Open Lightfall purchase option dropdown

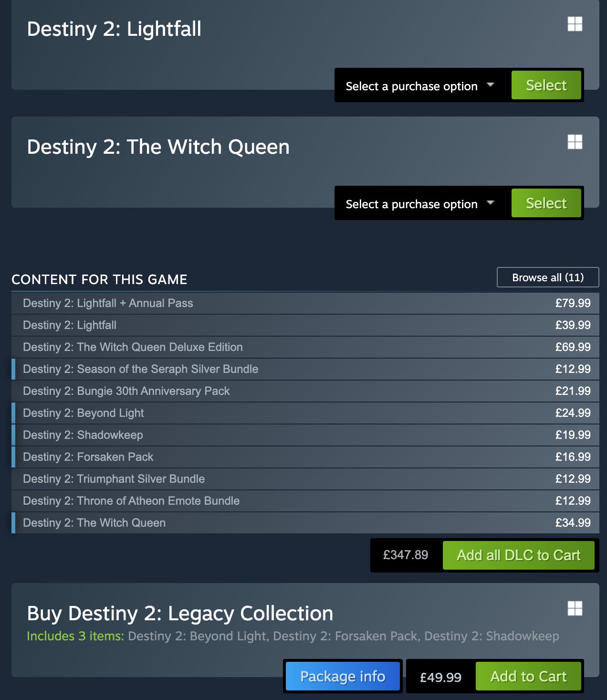pyautogui.click(x=420, y=86)
